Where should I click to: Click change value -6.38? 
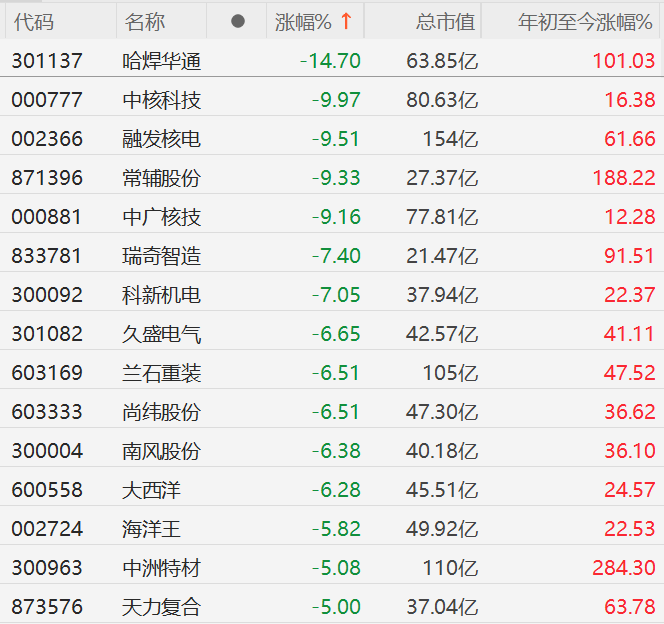click(x=336, y=450)
